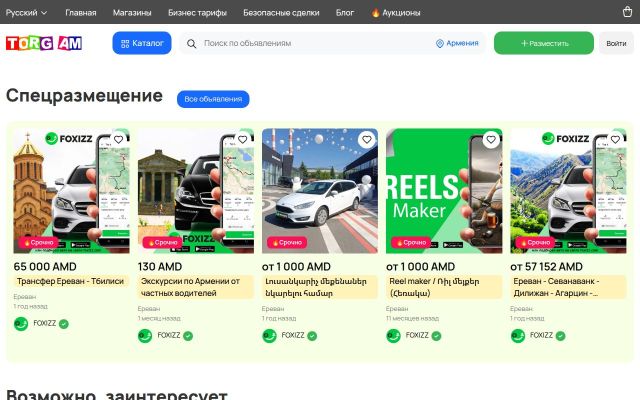This screenshot has height=400, width=640.
Task: Click verified badge on Трансфер Ереван - Тбилиси seller
Action: pyautogui.click(x=64, y=324)
